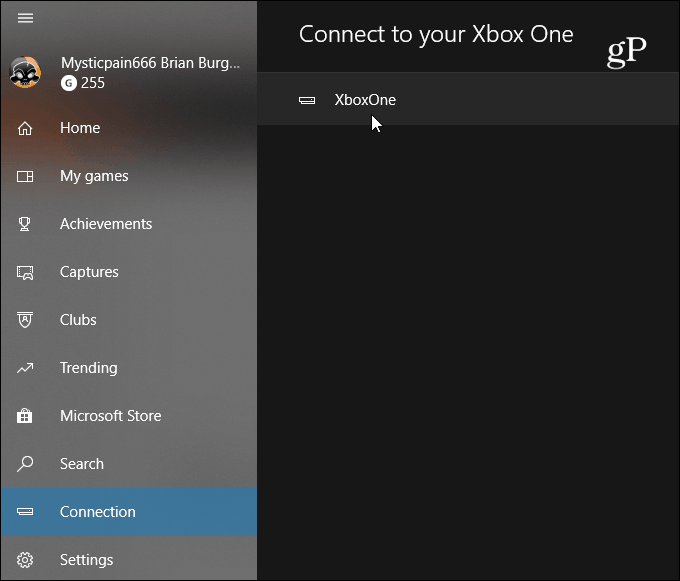Click the Settings gear icon

25,560
